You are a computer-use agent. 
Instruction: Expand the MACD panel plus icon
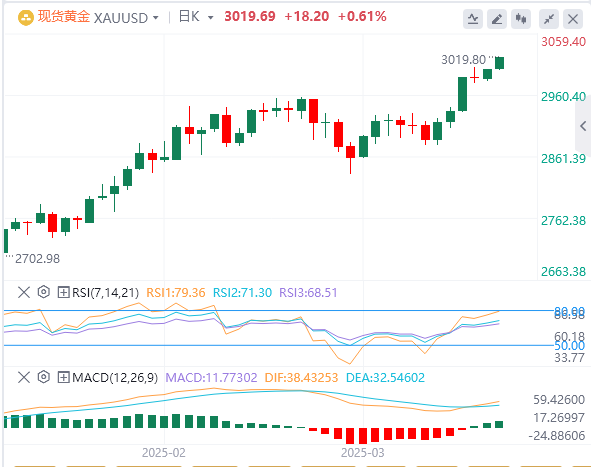[63, 377]
